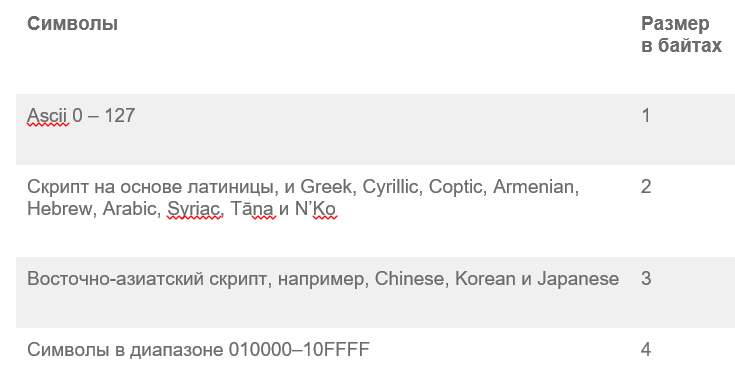The height and width of the screenshot is (386, 735).
Task: Select the 'Ascii 0 – 127' cell
Action: [x=81, y=115]
